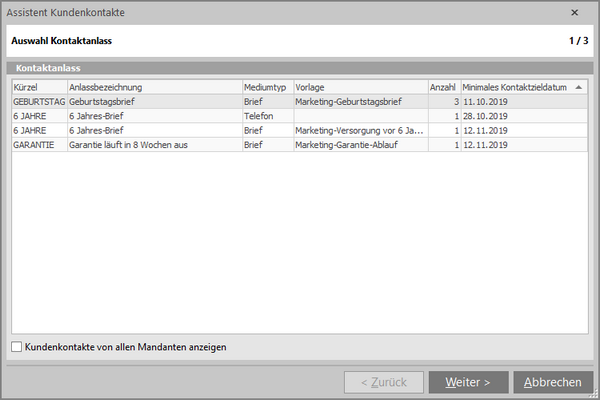Click Garantie läuft in 8 Wochen aus
The width and height of the screenshot is (600, 400).
153,144
